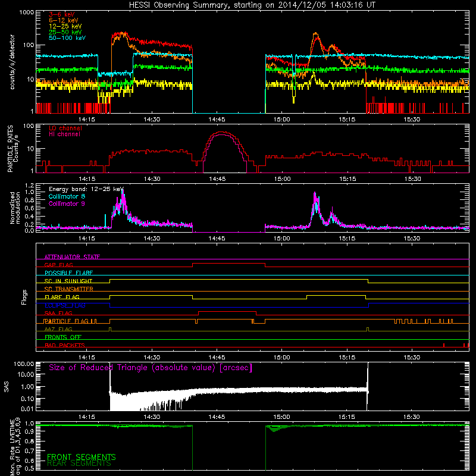Click the 100.00 value on SAS axis
The height and width of the screenshot is (476, 476).
pos(24,364)
